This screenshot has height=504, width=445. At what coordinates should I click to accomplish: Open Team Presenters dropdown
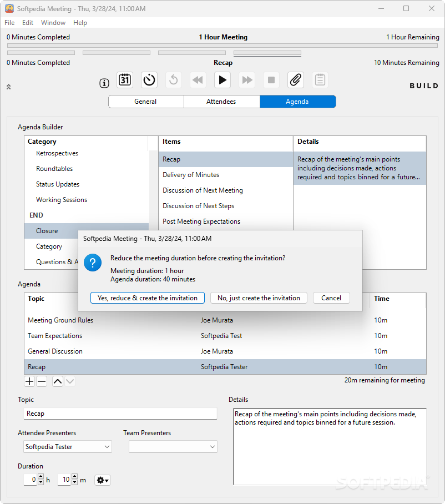pyautogui.click(x=173, y=447)
